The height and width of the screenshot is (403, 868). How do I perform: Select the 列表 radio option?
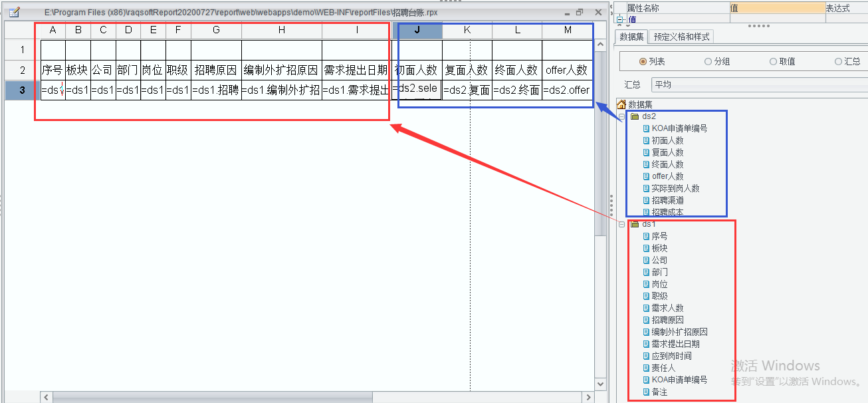click(643, 61)
